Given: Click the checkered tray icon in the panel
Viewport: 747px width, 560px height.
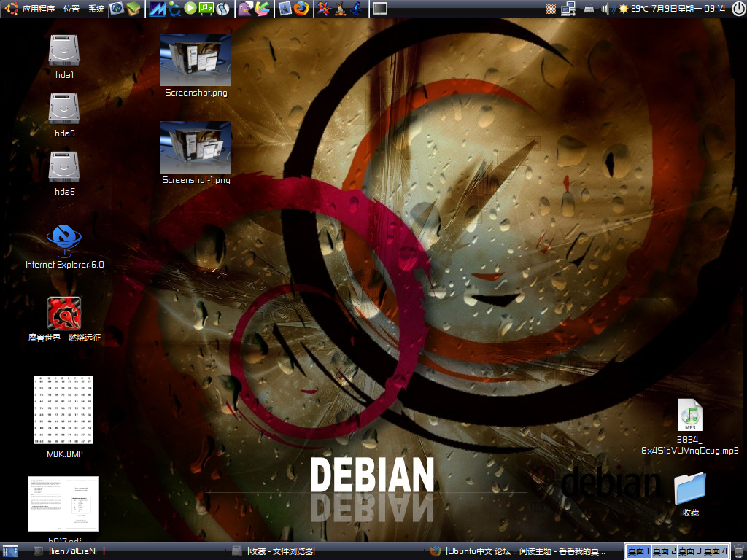Looking at the screenshot, I should tap(551, 9).
